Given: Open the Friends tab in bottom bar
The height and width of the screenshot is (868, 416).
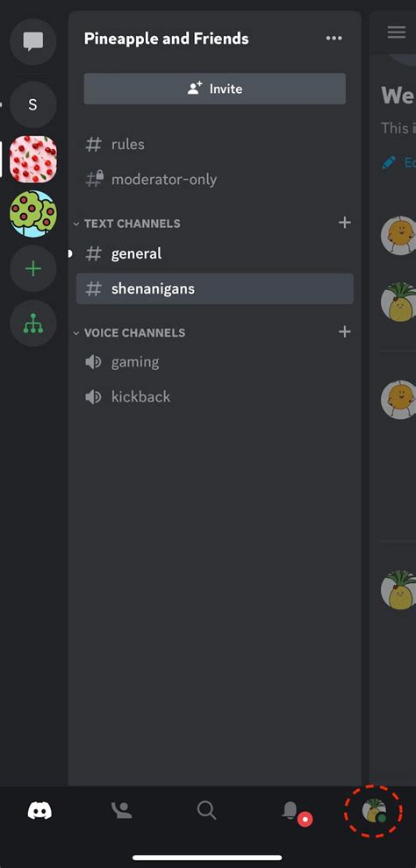Looking at the screenshot, I should (122, 811).
